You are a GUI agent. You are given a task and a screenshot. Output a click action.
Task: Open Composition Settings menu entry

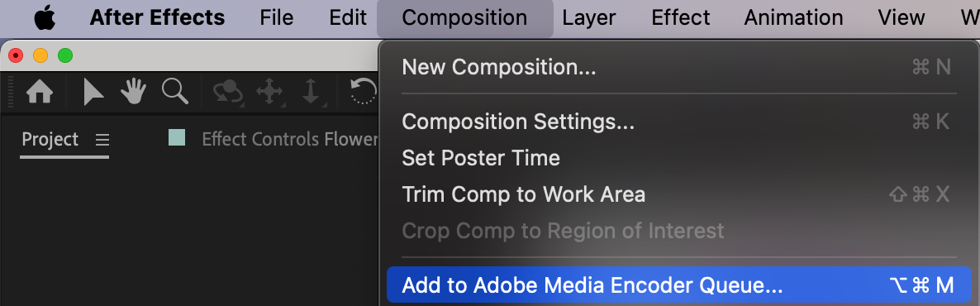pyautogui.click(x=679, y=122)
